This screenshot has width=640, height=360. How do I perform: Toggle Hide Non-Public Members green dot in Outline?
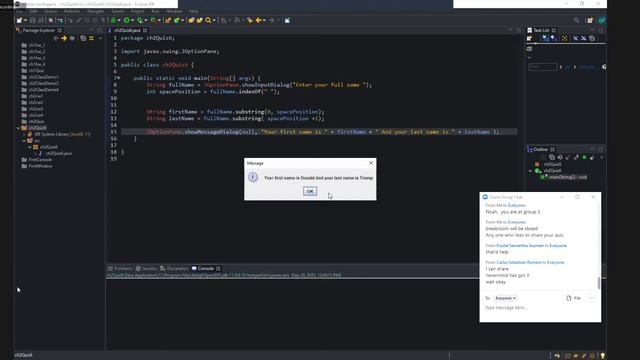click(x=584, y=157)
